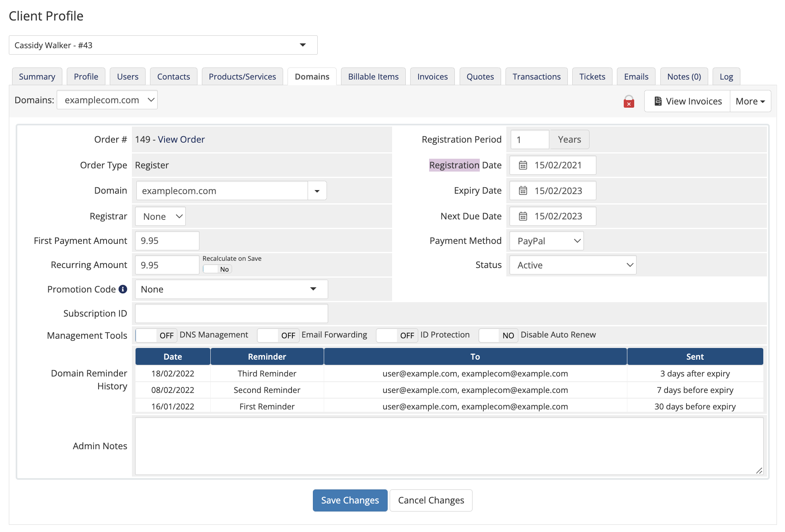785x532 pixels.
Task: Switch to the Invoices tab
Action: (432, 76)
